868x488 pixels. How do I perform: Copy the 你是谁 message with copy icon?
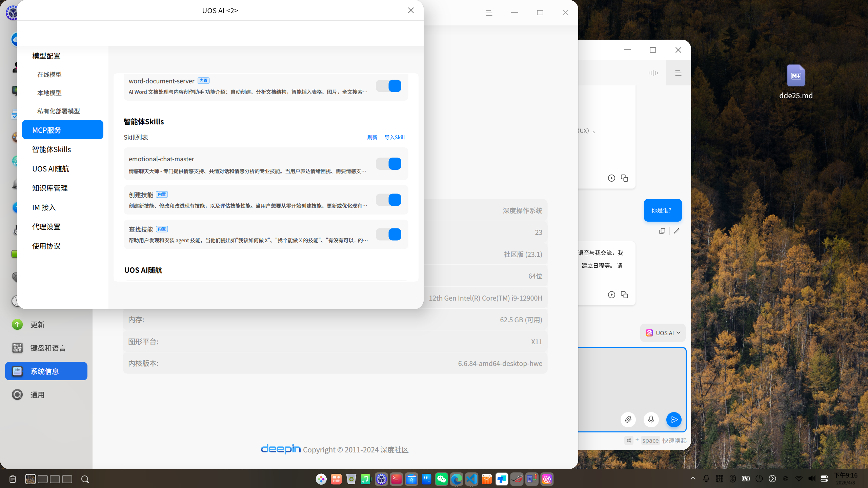662,231
